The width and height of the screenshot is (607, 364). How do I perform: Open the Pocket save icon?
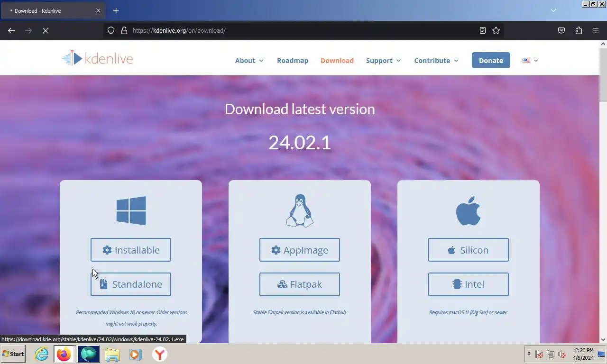click(561, 30)
